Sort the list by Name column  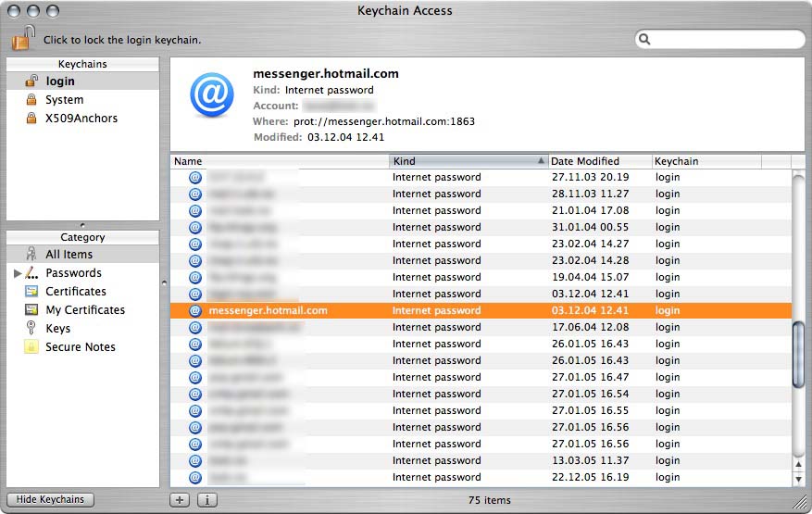(x=280, y=161)
